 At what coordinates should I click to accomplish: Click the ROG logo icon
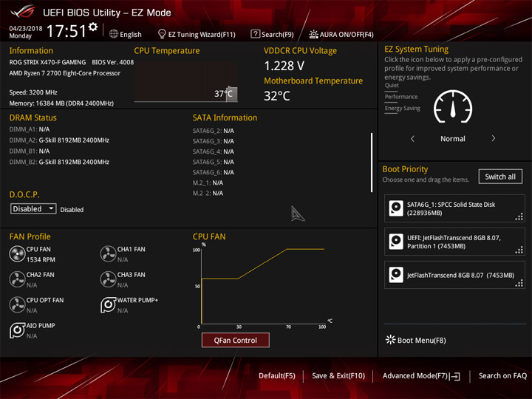[22, 12]
